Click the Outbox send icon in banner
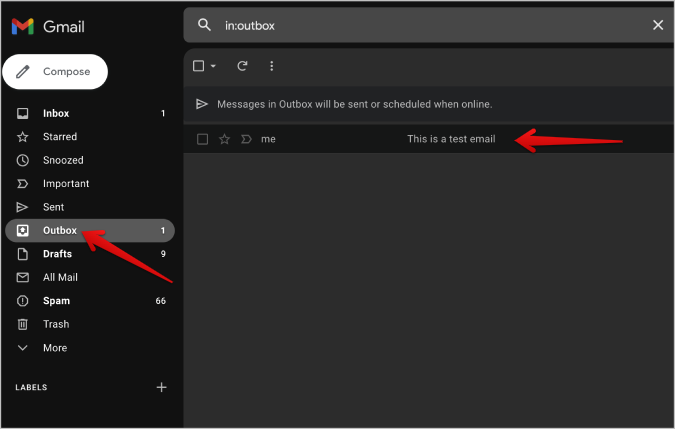 click(201, 104)
